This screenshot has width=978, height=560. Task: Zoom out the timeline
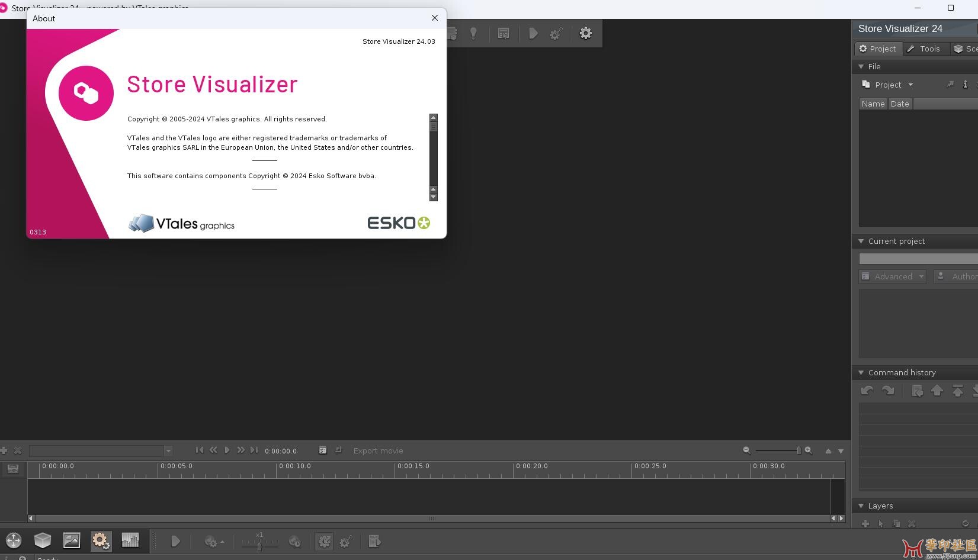pos(746,450)
